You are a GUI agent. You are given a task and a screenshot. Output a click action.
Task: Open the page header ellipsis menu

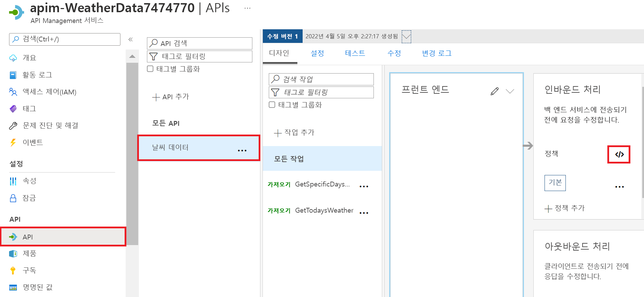click(x=247, y=8)
